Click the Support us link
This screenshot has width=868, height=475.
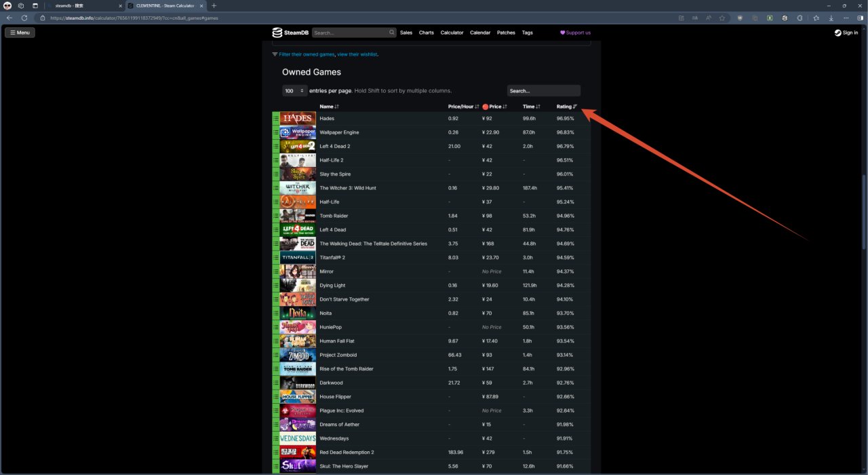(x=575, y=33)
